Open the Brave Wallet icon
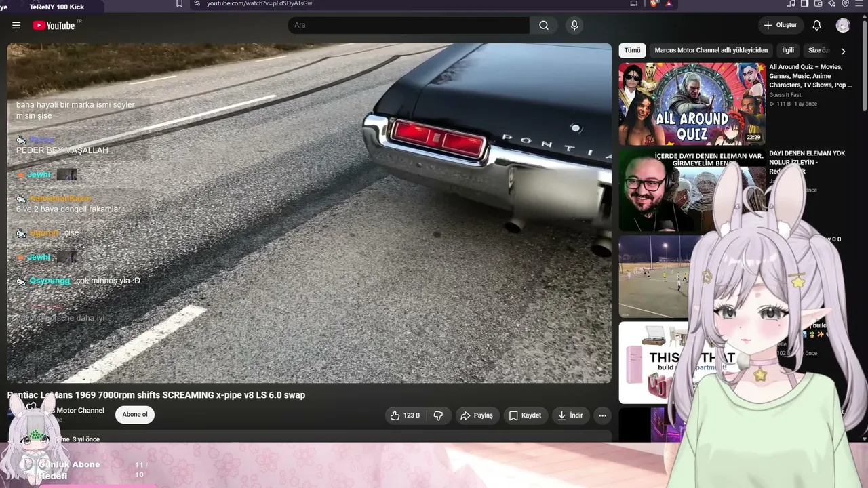 [818, 3]
